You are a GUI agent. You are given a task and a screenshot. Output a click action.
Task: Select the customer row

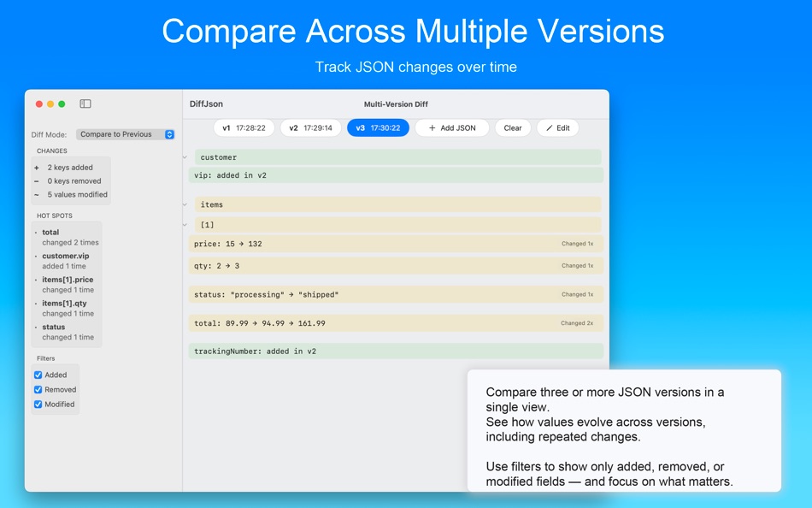point(397,157)
